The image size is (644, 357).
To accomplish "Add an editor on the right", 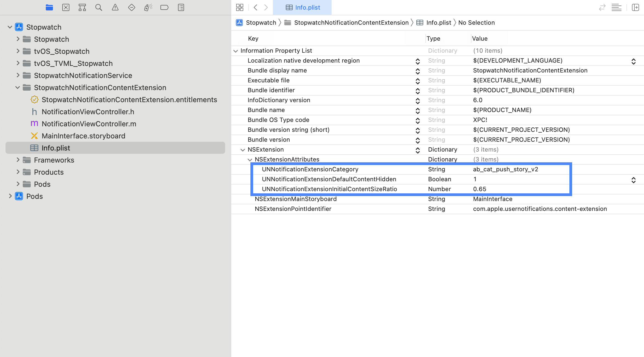I will (635, 7).
